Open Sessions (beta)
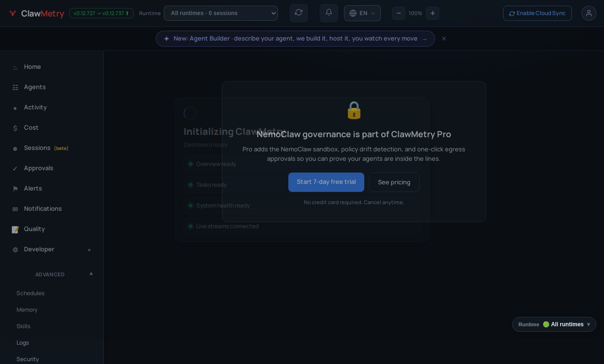This screenshot has width=604, height=364. (52, 148)
